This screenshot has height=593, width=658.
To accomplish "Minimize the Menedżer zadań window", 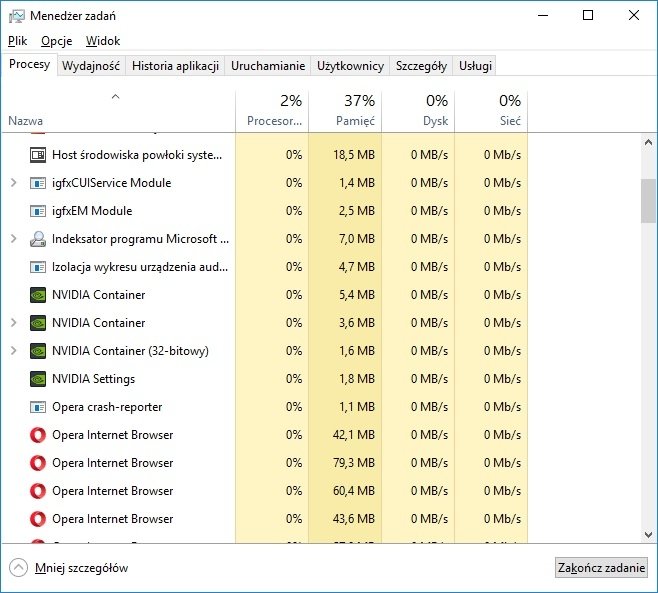I will [543, 16].
